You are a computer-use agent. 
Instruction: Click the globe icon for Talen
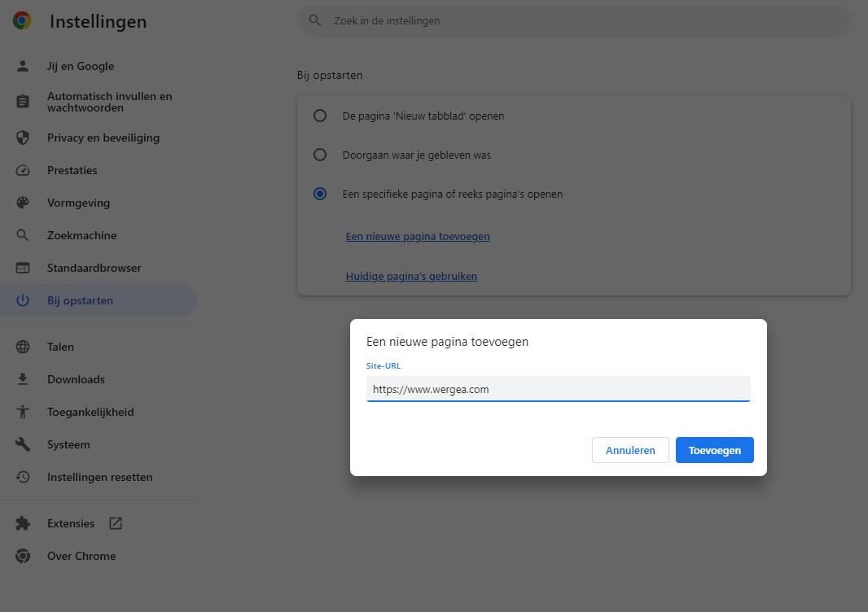click(23, 348)
